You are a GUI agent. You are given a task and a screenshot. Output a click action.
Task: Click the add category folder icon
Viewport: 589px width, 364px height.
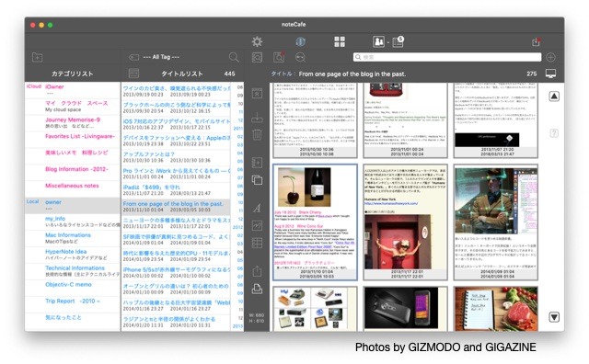coord(37,57)
